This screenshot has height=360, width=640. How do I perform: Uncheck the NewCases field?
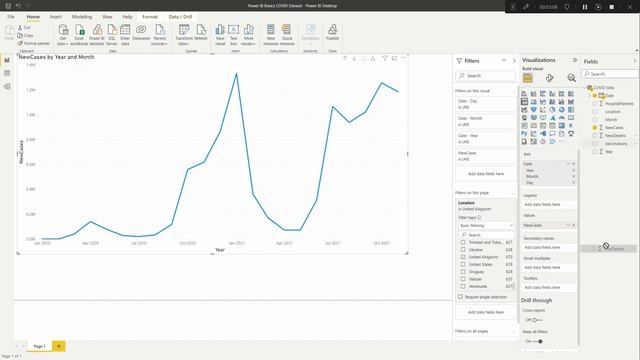point(595,128)
